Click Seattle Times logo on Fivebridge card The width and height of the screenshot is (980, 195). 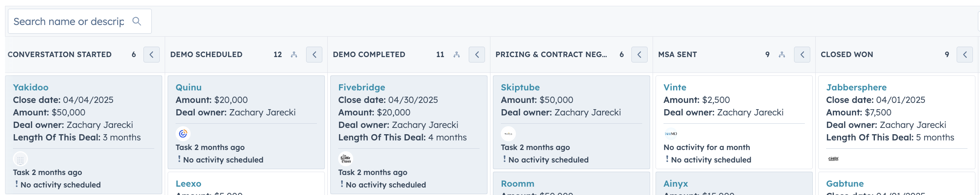coord(346,159)
